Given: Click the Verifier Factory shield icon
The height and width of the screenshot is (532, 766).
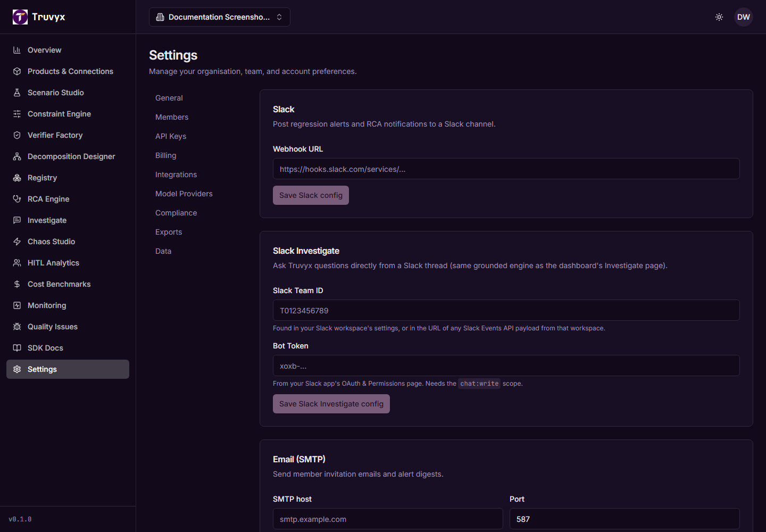Looking at the screenshot, I should (17, 135).
